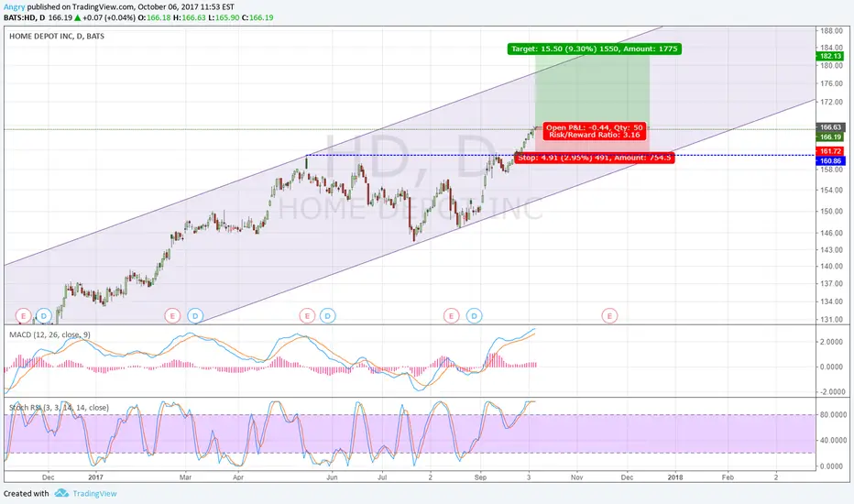This screenshot has height=504, width=854.
Task: Select the red Stop 4.91 (2.95%) label
Action: pyautogui.click(x=594, y=158)
